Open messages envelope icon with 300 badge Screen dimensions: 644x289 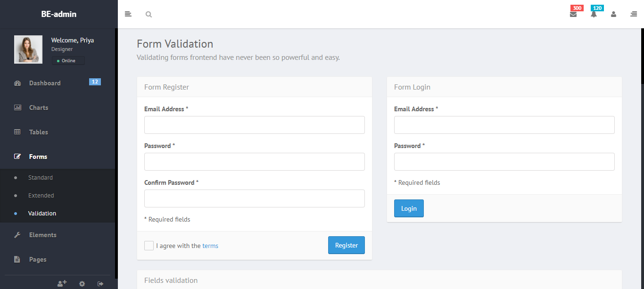point(573,14)
